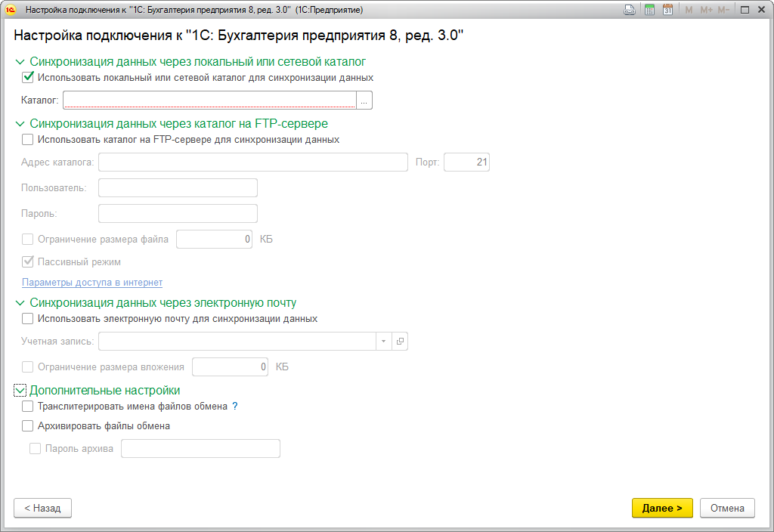Check Архивировать файлы обмена option
This screenshot has height=532, width=774.
28,426
